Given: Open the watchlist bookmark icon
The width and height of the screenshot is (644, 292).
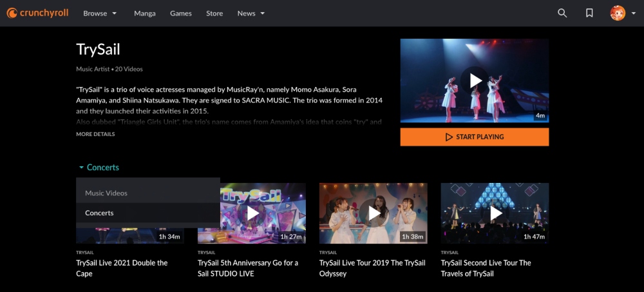Looking at the screenshot, I should click(x=589, y=13).
